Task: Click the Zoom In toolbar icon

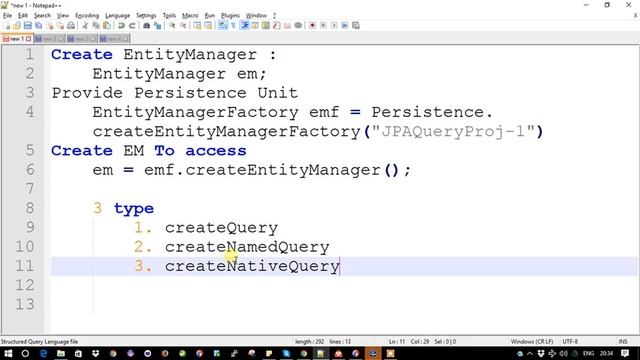Action: tap(172, 26)
